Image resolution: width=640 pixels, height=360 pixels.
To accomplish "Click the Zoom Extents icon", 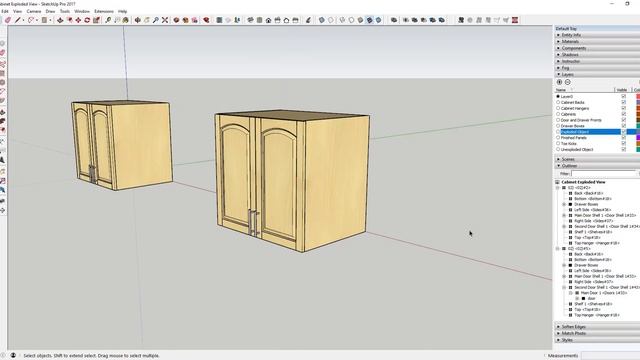I will [165, 20].
